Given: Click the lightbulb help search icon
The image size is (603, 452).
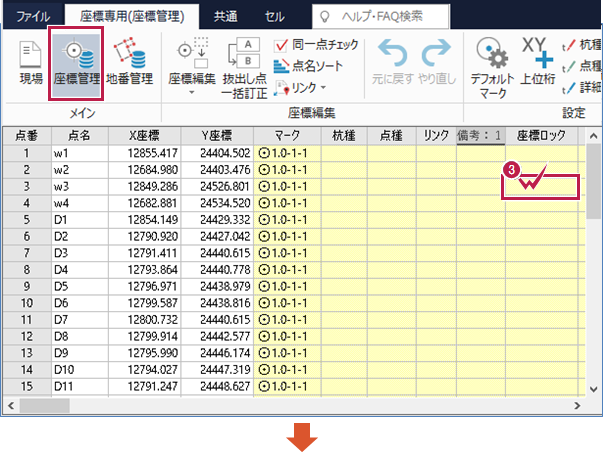Looking at the screenshot, I should pos(325,17).
